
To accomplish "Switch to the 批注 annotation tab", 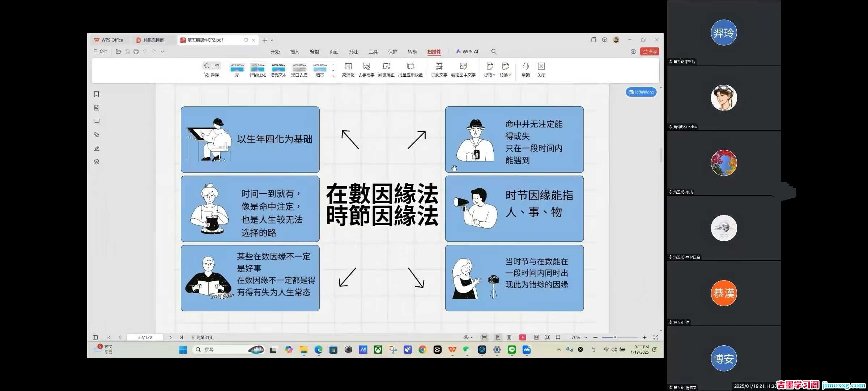I will [353, 52].
